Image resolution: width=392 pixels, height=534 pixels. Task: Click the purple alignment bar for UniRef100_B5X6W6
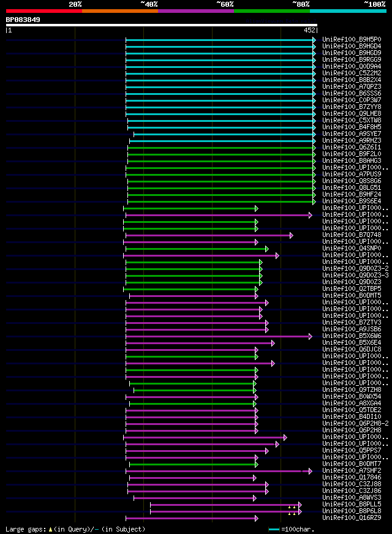tap(219, 336)
